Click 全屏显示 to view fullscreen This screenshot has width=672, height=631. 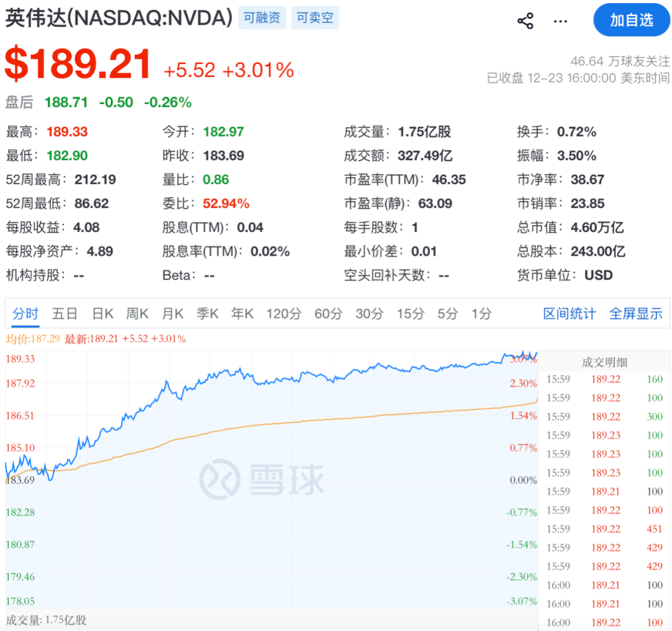[x=636, y=314]
